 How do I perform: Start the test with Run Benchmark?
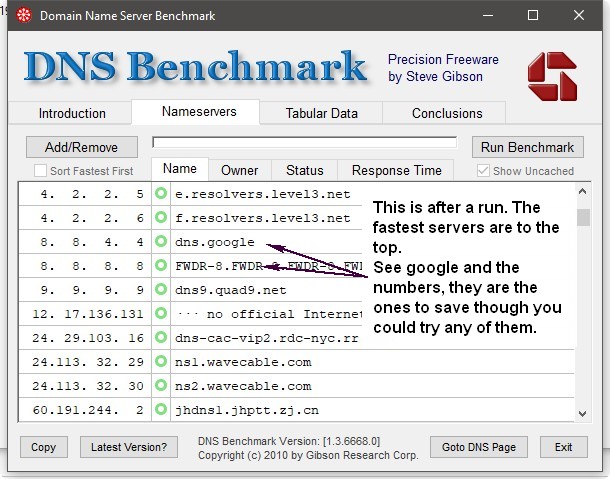[528, 147]
